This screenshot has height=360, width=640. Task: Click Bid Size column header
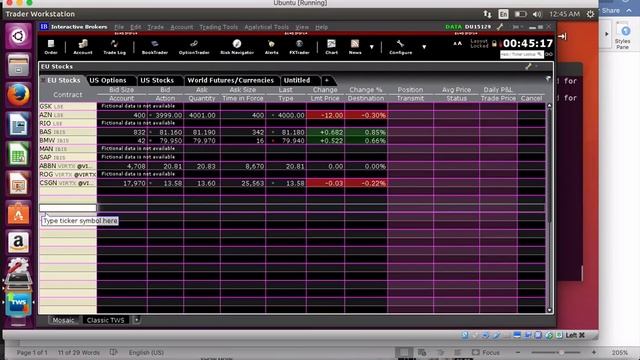click(121, 89)
